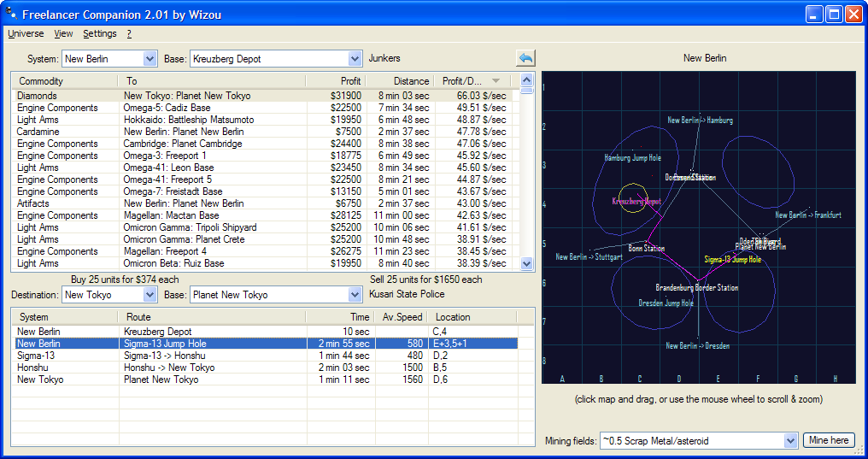Open the Destination dropdown showing New Tokyo

[150, 295]
